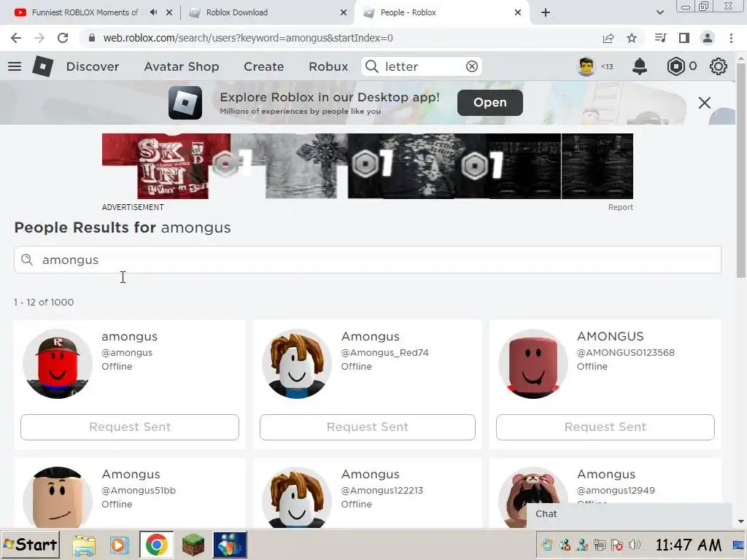Open the Robux page

328,66
